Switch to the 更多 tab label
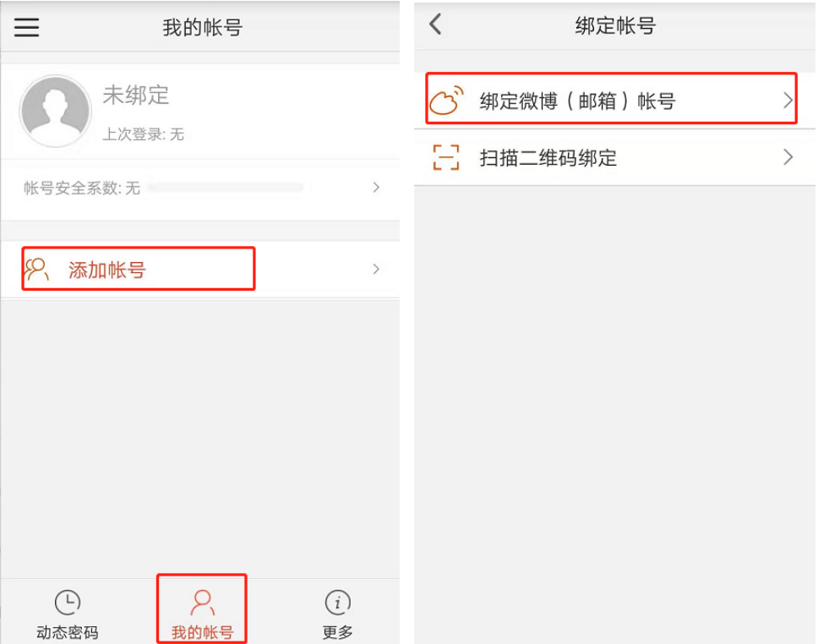 click(337, 632)
